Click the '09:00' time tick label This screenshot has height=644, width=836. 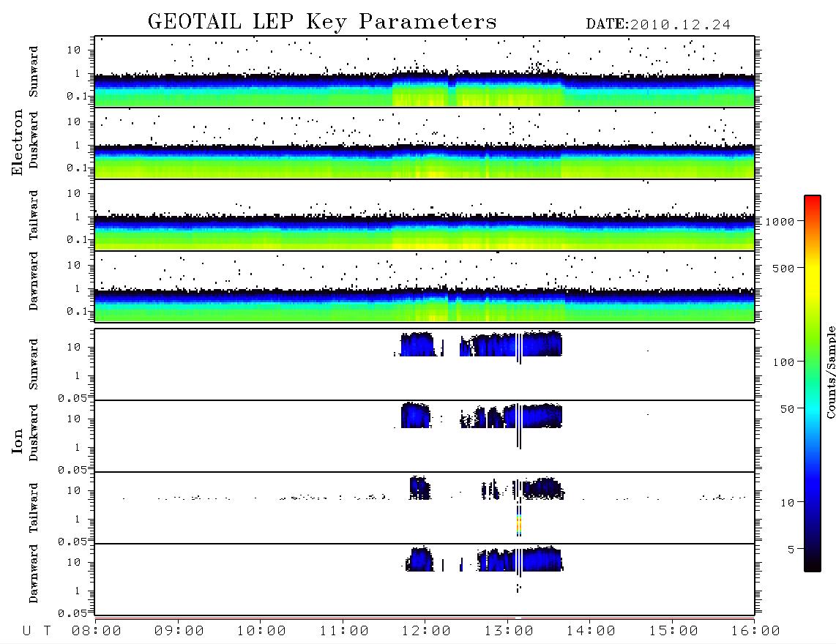179,632
